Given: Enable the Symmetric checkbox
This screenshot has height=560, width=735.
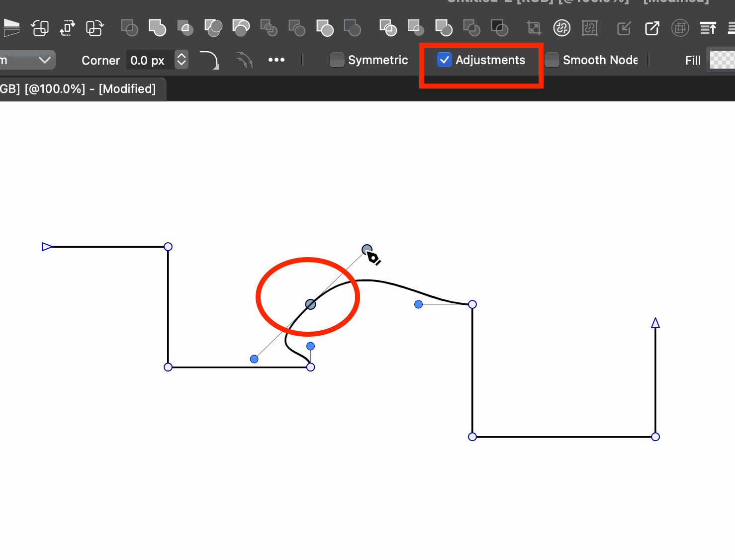Looking at the screenshot, I should pos(337,60).
